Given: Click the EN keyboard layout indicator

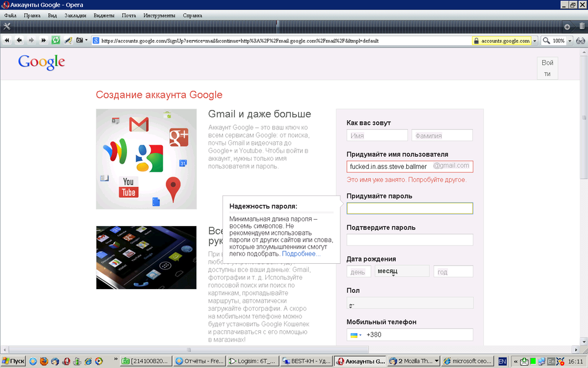Looking at the screenshot, I should tap(502, 361).
